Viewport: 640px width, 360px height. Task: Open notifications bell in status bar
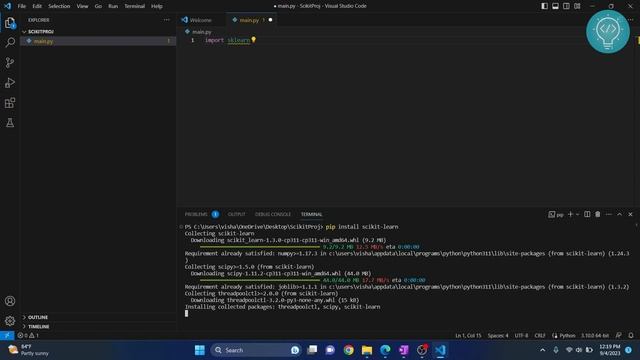(631, 336)
